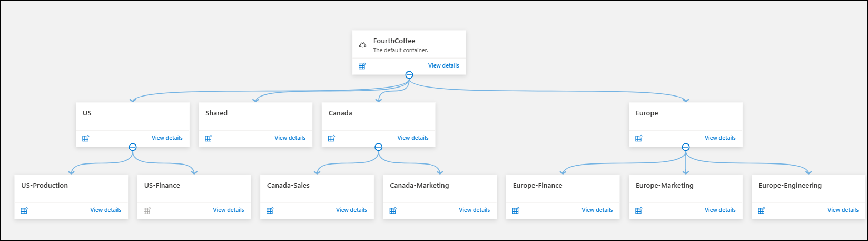Click the FourthCoffee collection root icon
Screen dimensions: 868x241
[x=362, y=45]
